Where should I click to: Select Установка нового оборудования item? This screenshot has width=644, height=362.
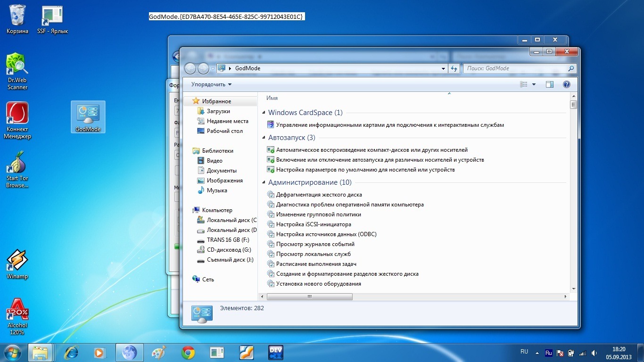click(x=318, y=284)
